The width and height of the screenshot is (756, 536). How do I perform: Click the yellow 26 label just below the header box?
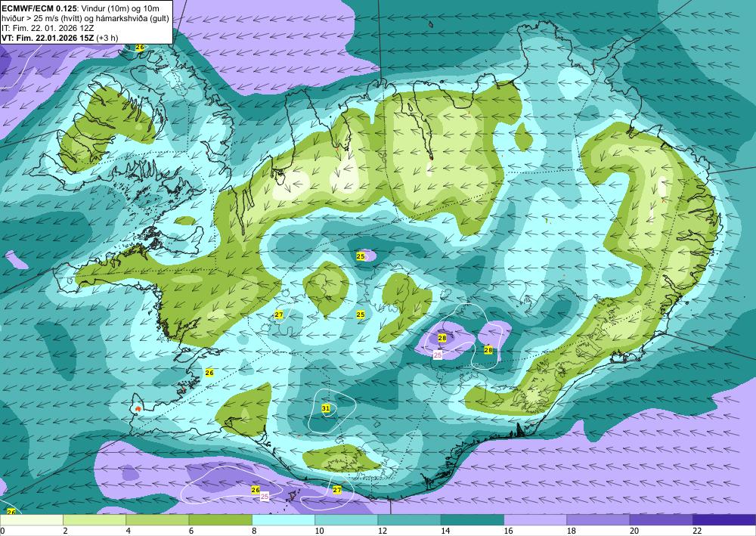pos(140,47)
